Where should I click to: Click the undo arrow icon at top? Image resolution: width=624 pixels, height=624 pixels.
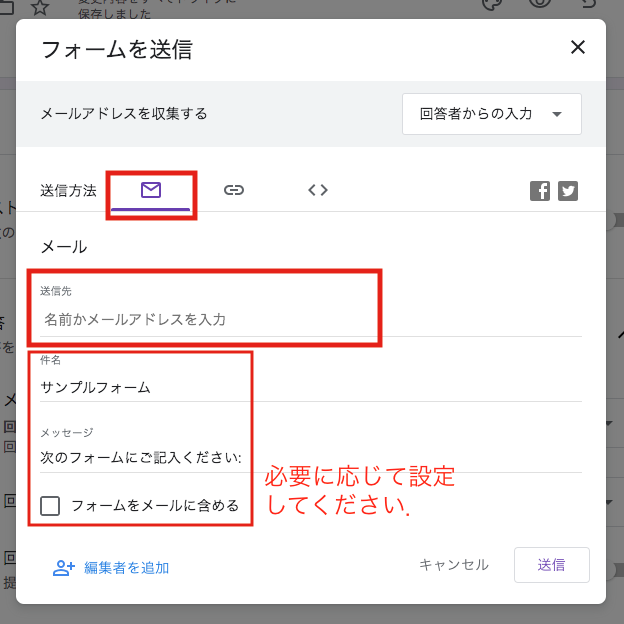click(x=590, y=5)
